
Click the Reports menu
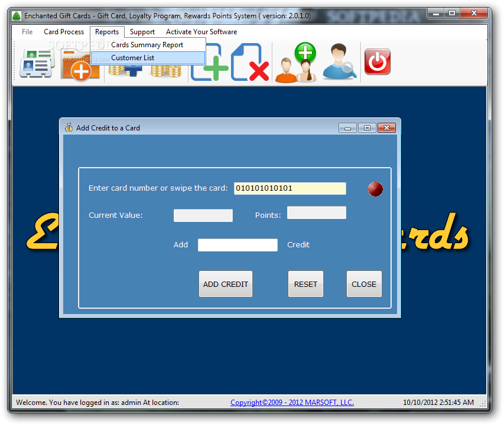[x=107, y=32]
